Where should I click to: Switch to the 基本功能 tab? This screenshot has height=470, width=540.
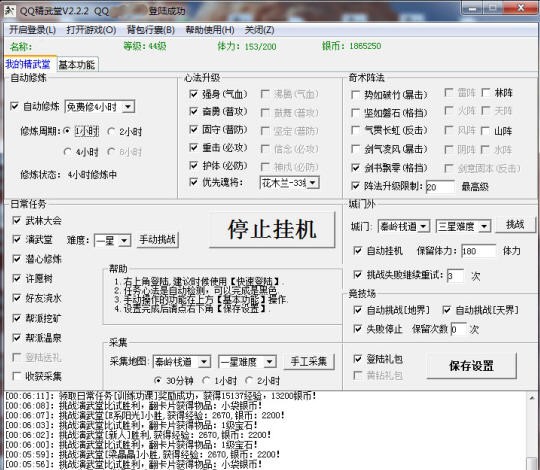[x=77, y=65]
